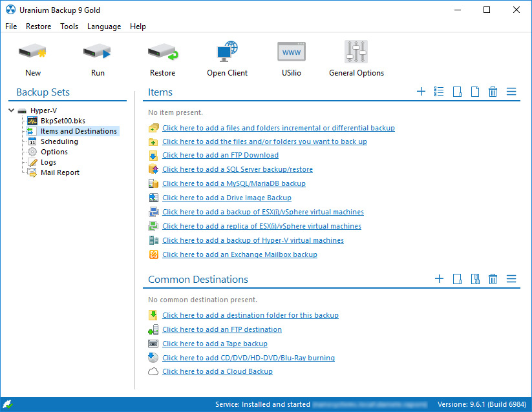Run the backup with the Run icon
The width and height of the screenshot is (532, 412).
click(98, 52)
